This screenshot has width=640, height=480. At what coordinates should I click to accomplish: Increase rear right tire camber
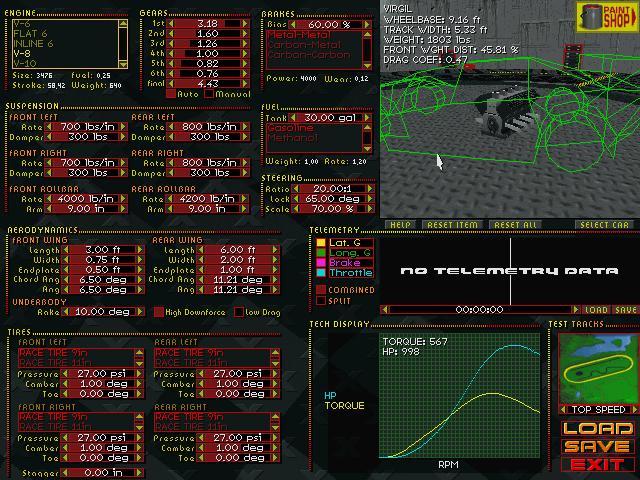pos(276,448)
